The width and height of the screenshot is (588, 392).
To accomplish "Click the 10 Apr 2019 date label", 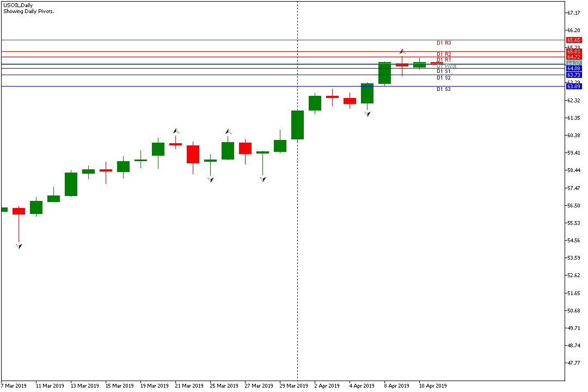I will 433,386.
